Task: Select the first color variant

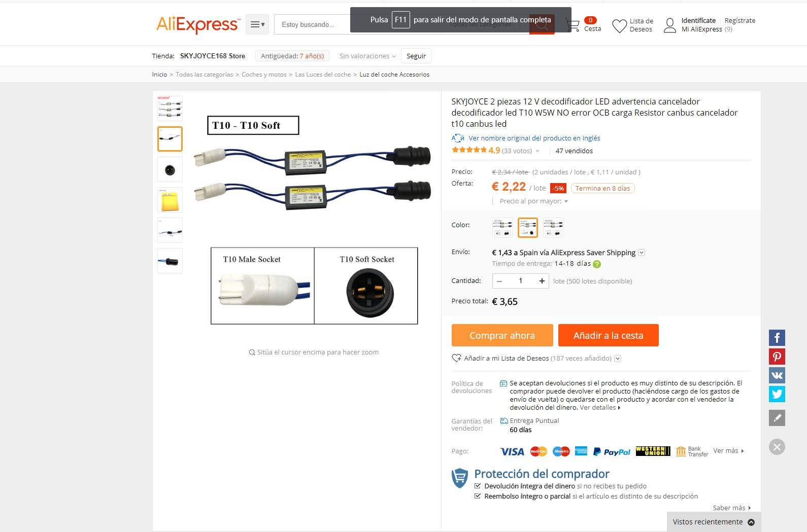Action: (x=502, y=228)
